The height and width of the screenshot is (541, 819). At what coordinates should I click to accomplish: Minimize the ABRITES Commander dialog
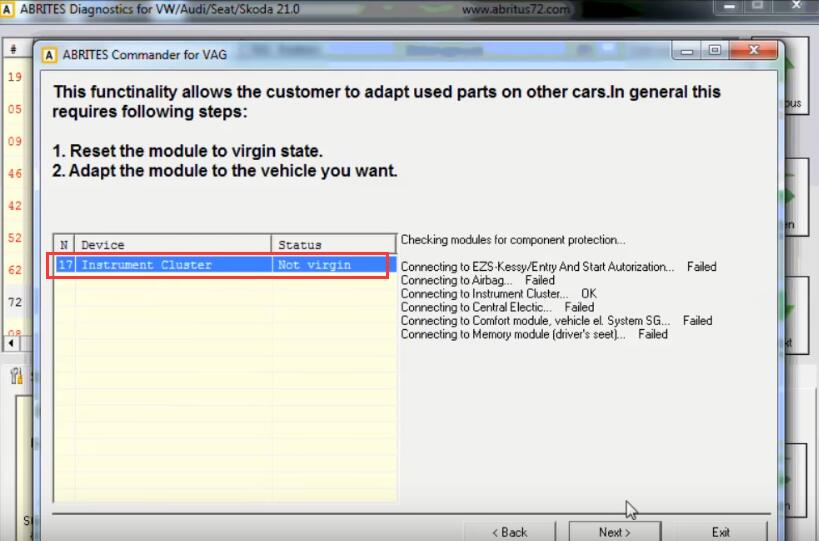tap(687, 51)
